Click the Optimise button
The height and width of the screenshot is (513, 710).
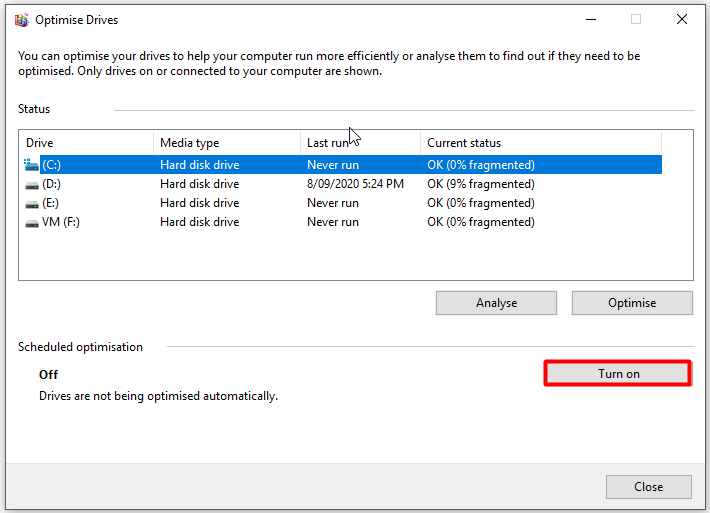click(632, 303)
